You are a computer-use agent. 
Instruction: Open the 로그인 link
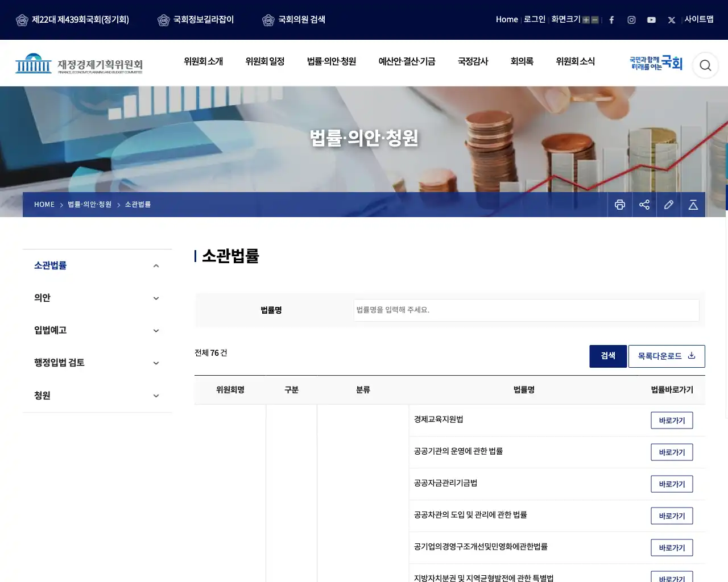pos(535,19)
